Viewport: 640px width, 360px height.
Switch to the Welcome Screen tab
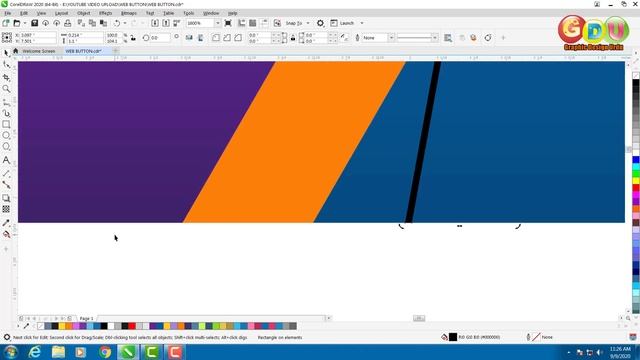click(38, 51)
